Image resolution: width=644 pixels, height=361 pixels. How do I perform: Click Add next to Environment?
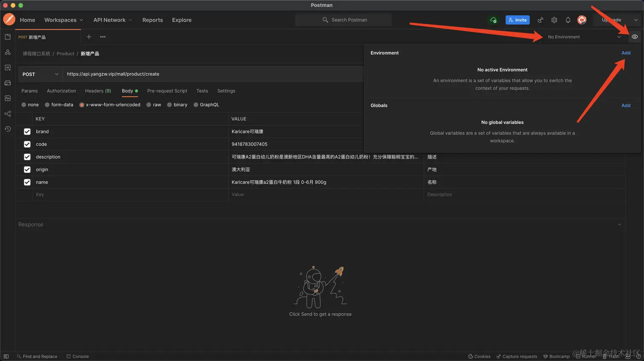pos(626,53)
